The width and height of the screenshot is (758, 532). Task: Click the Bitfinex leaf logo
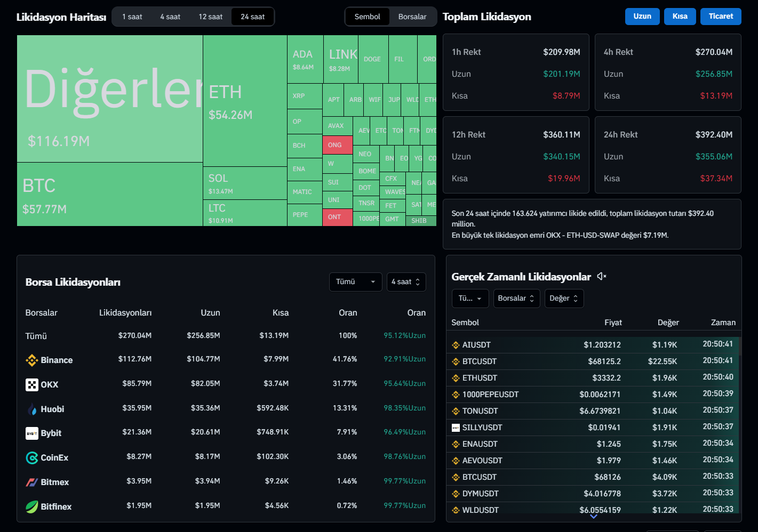pyautogui.click(x=32, y=506)
